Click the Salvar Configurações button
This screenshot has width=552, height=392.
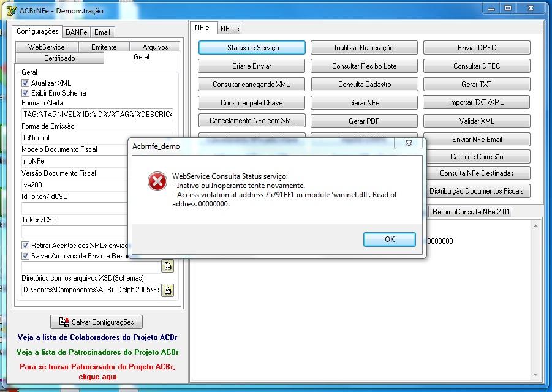[96, 322]
